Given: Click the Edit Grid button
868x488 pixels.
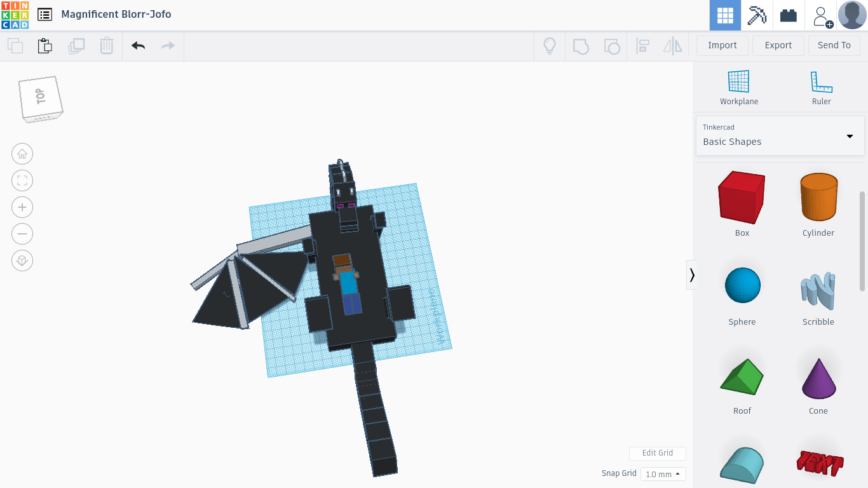Looking at the screenshot, I should [657, 453].
